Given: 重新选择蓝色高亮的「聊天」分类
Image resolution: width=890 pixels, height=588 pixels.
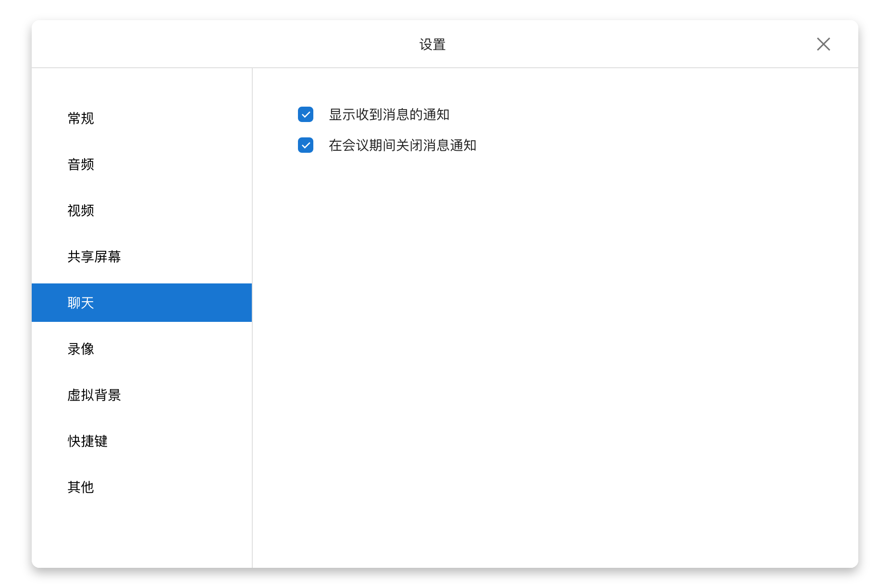Looking at the screenshot, I should coord(81,303).
